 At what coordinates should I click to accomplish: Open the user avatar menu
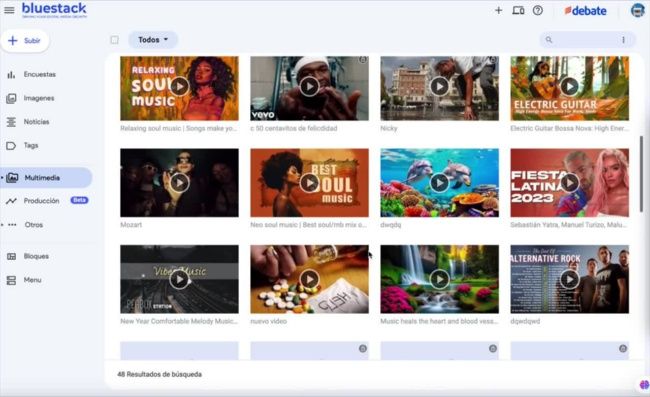pyautogui.click(x=638, y=10)
